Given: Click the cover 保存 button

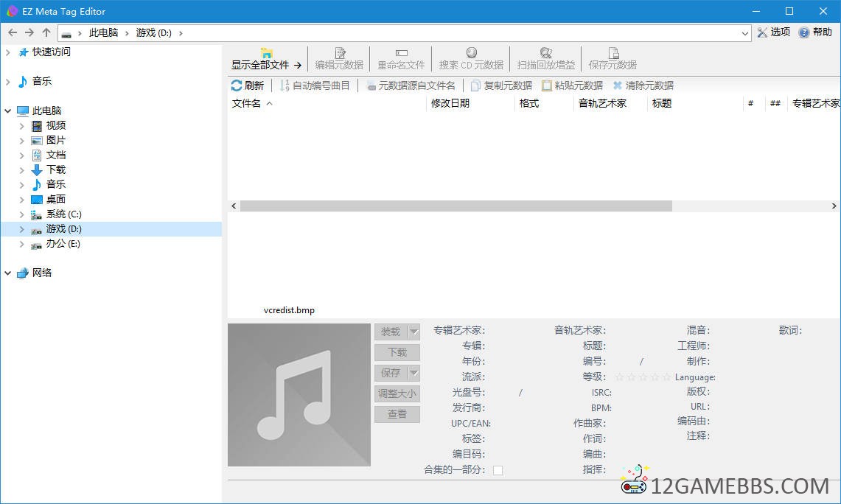Looking at the screenshot, I should [x=391, y=373].
